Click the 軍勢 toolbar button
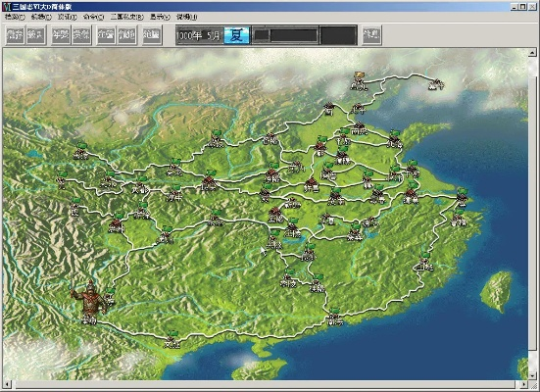This screenshot has height=392, width=540. point(61,35)
